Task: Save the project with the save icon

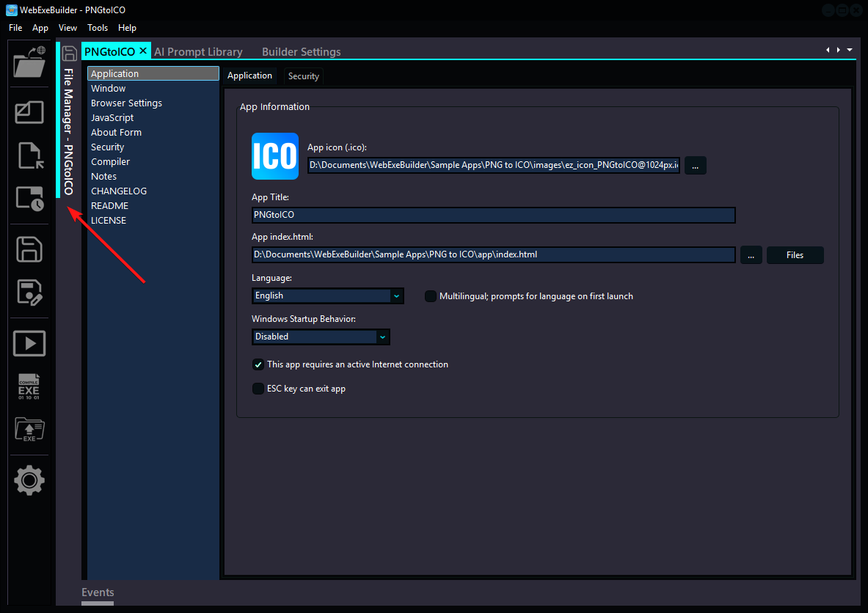Action: coord(29,249)
